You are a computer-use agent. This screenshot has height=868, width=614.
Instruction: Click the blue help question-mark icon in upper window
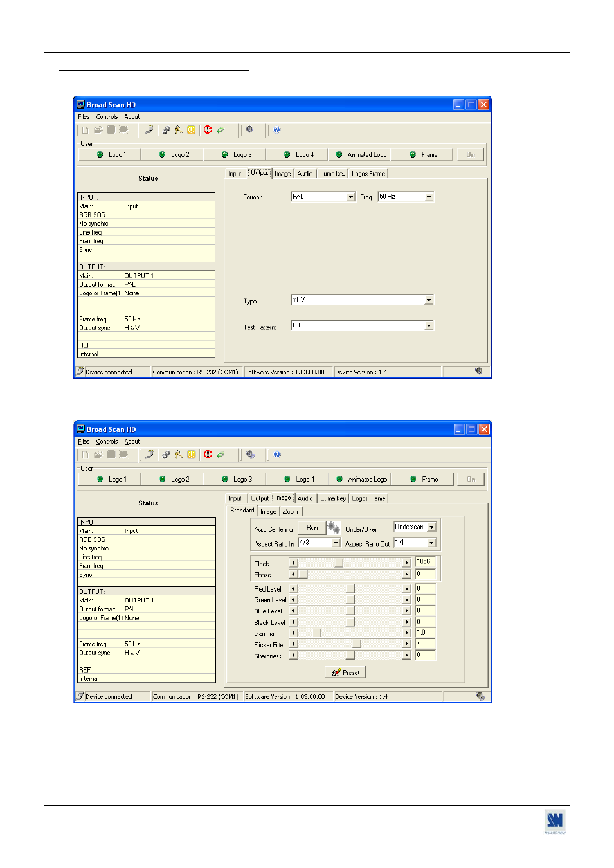(x=276, y=130)
